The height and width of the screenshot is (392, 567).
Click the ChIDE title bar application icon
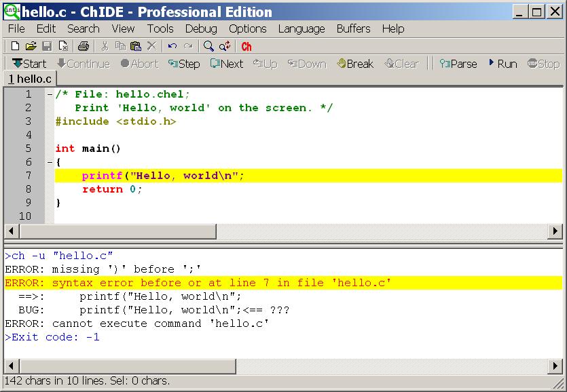[12, 12]
